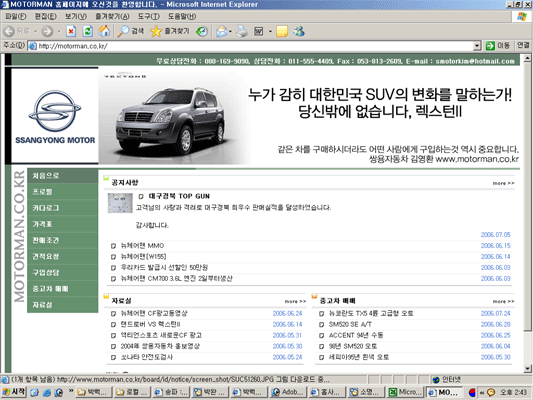Select 가격표 in the green sidebar
Viewport: 533px width, 400px height.
[63, 224]
